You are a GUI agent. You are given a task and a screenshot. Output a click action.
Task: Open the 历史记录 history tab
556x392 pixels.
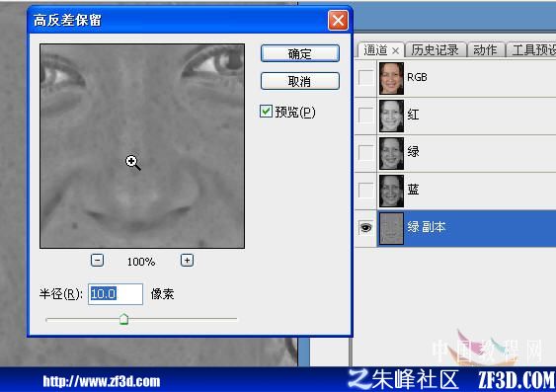(x=435, y=50)
